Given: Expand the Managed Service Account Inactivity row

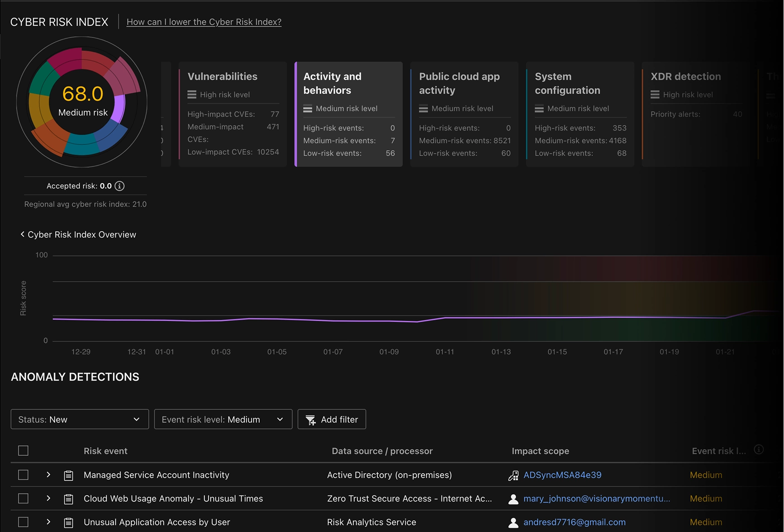Looking at the screenshot, I should tap(48, 475).
